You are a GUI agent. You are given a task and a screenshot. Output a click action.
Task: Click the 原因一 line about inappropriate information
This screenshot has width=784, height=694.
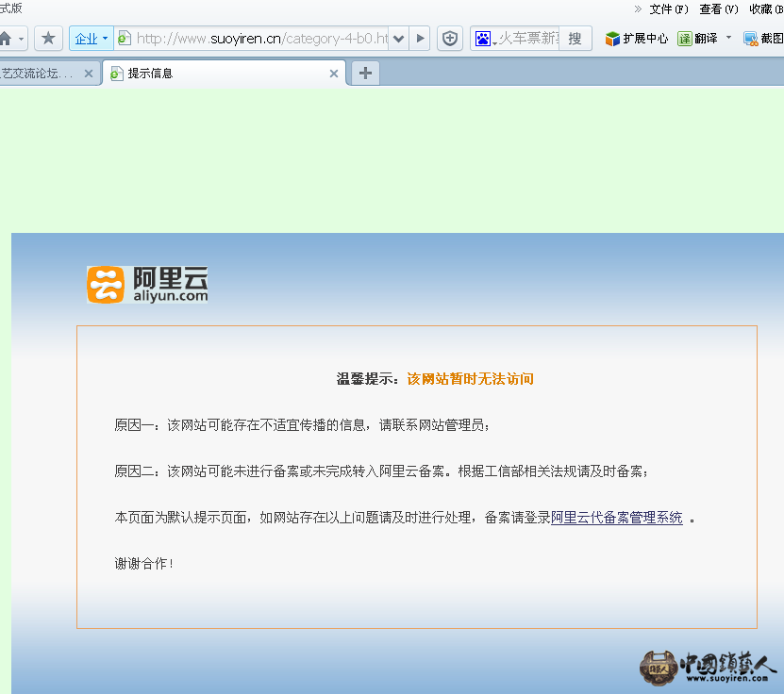(x=302, y=424)
